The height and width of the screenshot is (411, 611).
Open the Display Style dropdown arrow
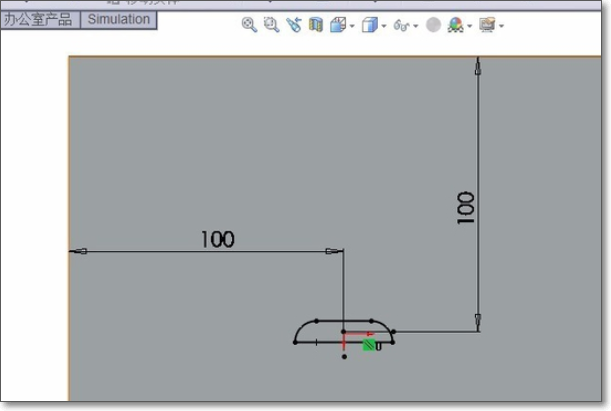click(384, 26)
